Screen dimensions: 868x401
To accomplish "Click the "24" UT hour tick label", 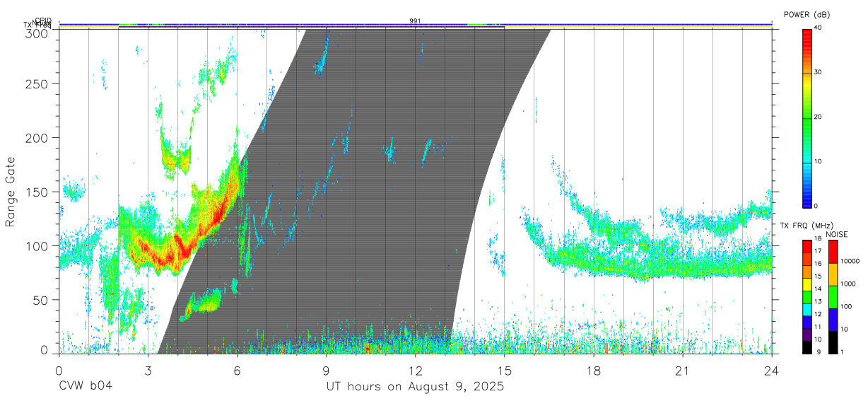I will [x=771, y=369].
